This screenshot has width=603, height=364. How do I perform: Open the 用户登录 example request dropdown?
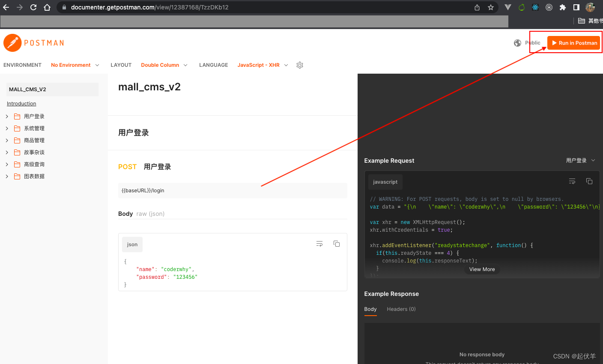pos(581,161)
